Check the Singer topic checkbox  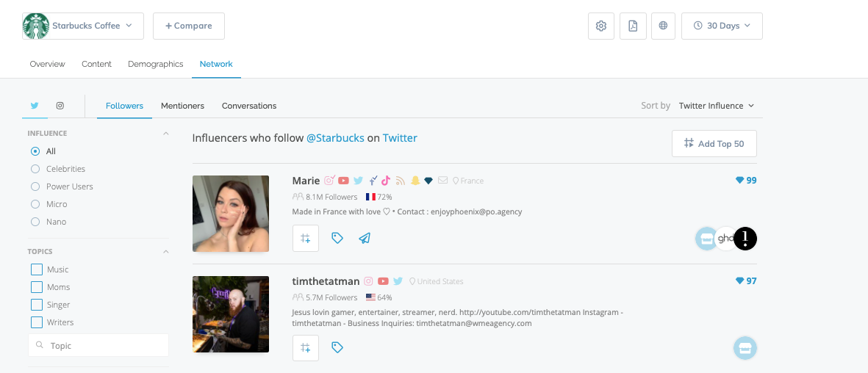pos(37,305)
